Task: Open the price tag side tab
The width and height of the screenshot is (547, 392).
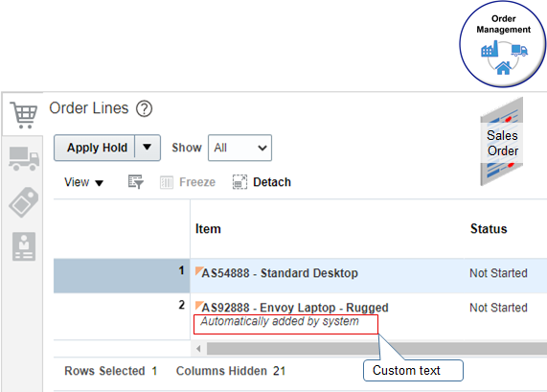Action: pyautogui.click(x=24, y=202)
